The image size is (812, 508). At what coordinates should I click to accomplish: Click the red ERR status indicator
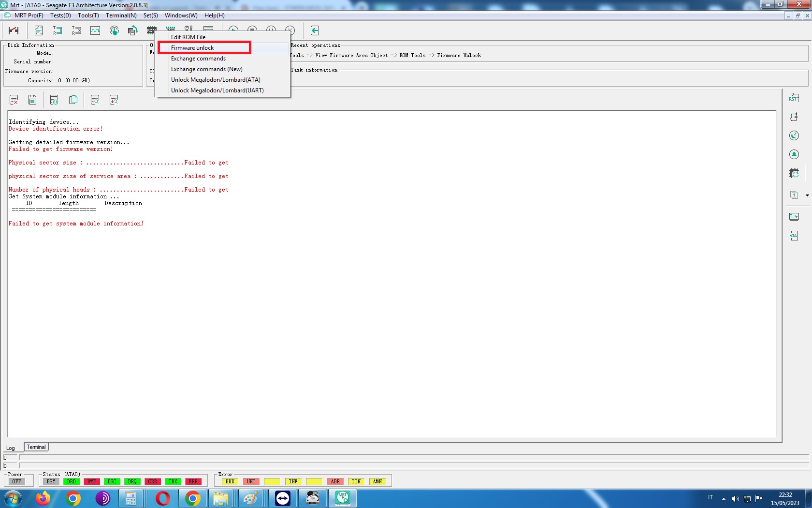click(193, 481)
